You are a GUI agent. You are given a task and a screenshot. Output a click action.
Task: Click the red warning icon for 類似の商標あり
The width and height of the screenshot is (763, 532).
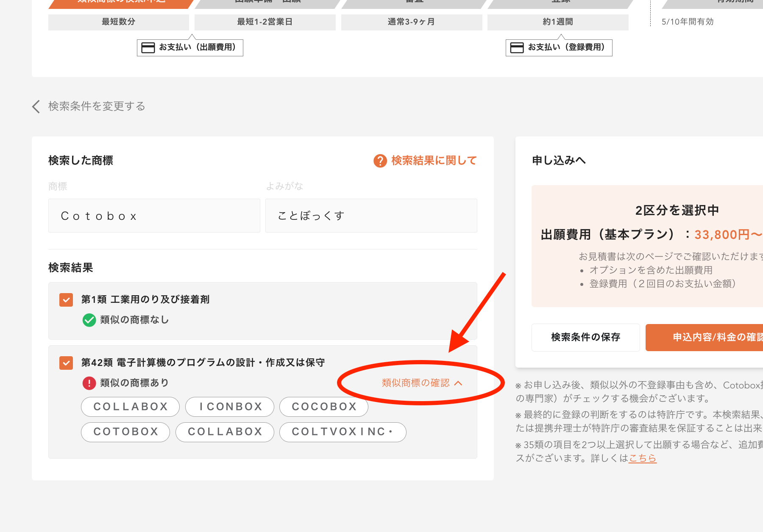point(89,383)
